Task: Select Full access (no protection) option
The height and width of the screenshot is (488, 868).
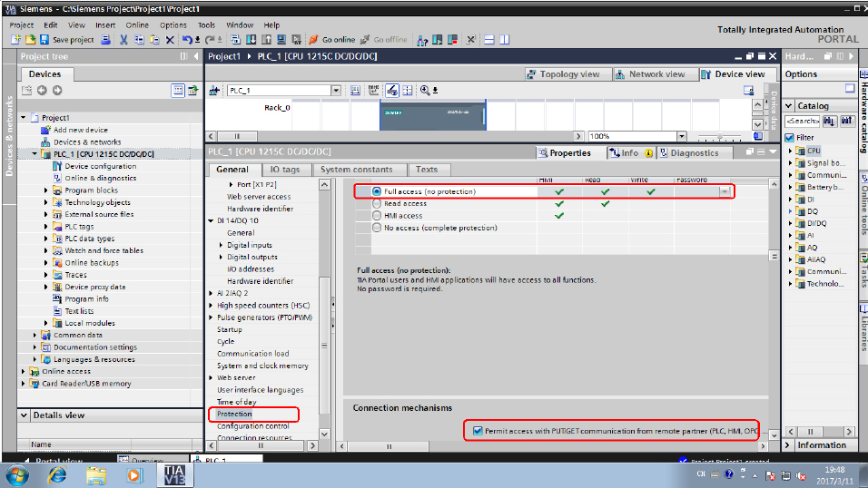Action: click(x=377, y=191)
